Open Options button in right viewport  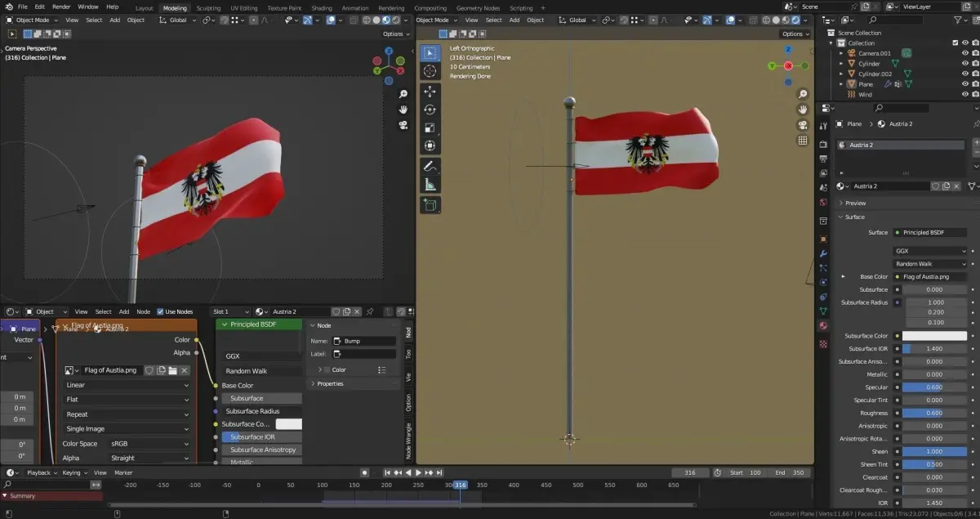pyautogui.click(x=795, y=34)
